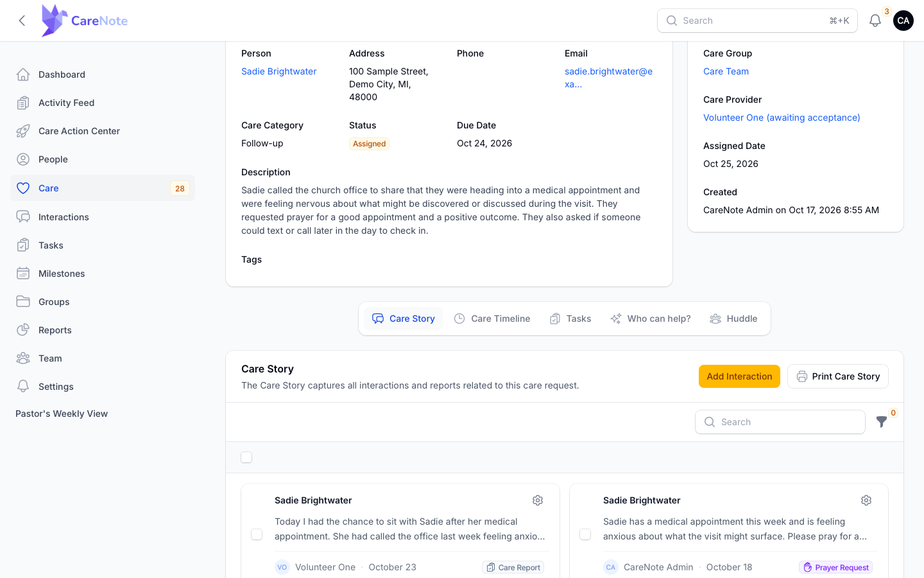Click the Groups folder icon
Viewport: 924px width, 578px height.
(23, 302)
